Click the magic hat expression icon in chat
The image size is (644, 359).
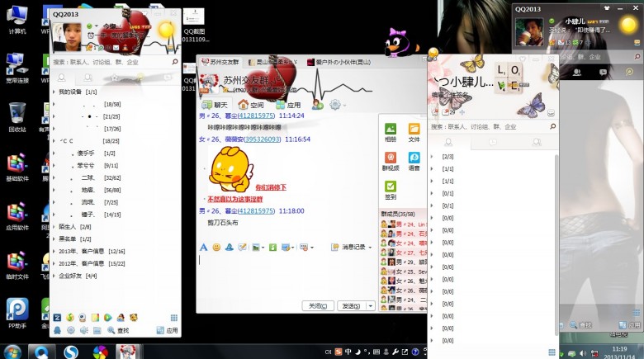click(230, 247)
